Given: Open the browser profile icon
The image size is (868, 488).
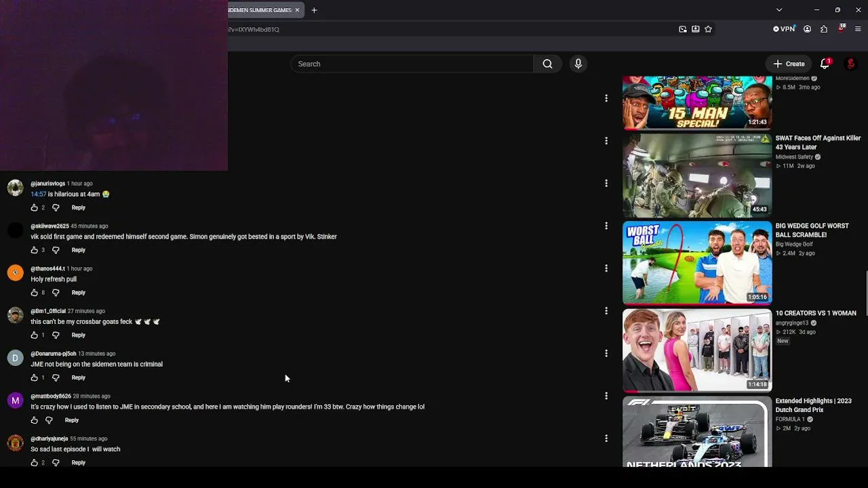Looking at the screenshot, I should coord(807,29).
